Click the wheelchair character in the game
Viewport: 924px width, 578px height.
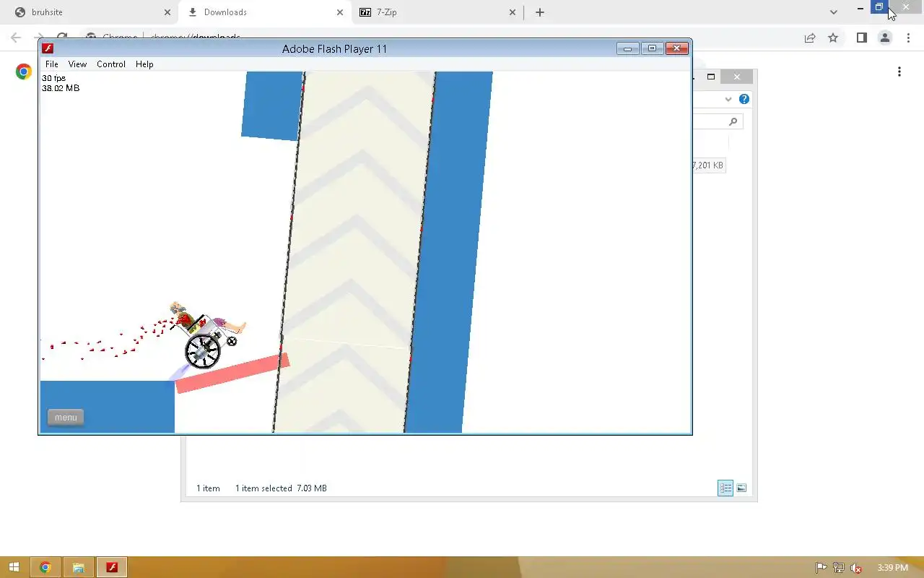(206, 337)
